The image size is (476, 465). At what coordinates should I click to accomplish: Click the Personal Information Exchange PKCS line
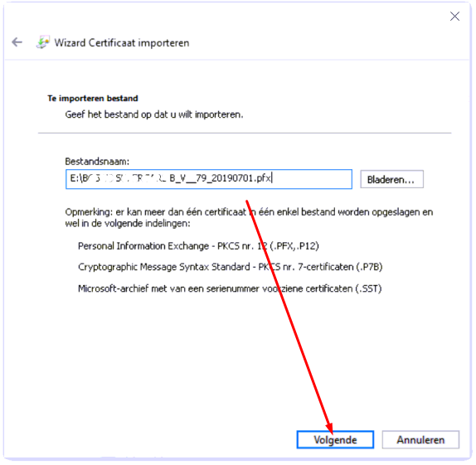[x=198, y=246]
